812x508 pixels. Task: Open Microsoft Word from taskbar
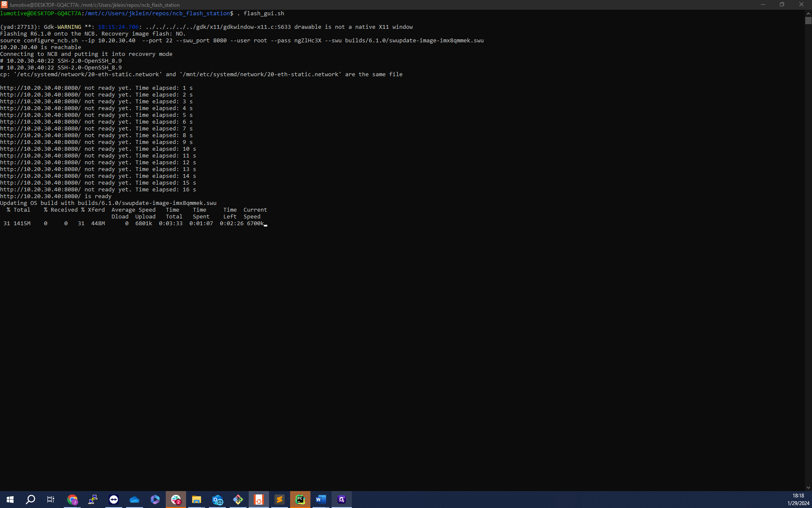click(x=321, y=500)
